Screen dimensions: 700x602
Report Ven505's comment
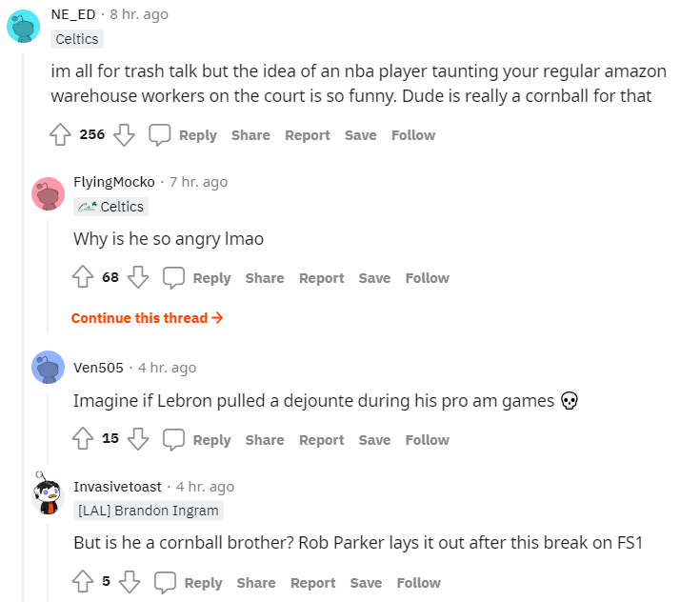pos(322,440)
